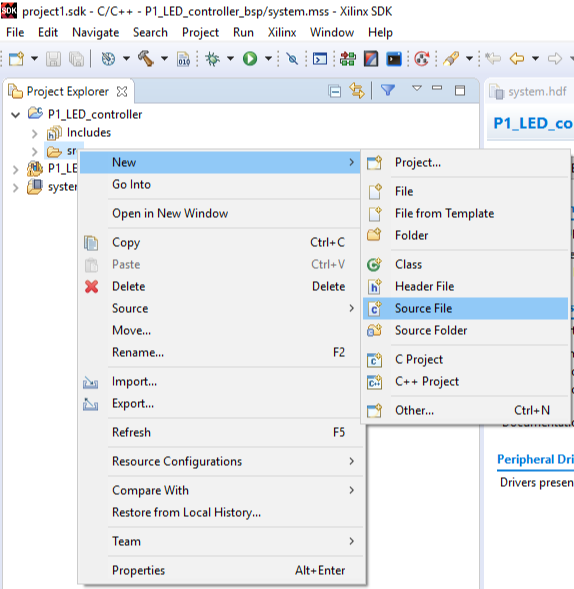Click the search flashlight toolbar icon
Image resolution: width=574 pixels, height=589 pixels.
click(451, 59)
